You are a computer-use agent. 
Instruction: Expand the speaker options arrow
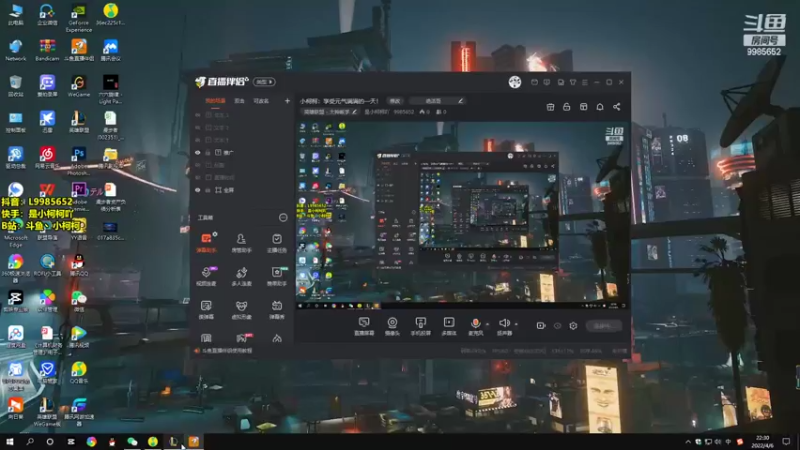[516, 323]
